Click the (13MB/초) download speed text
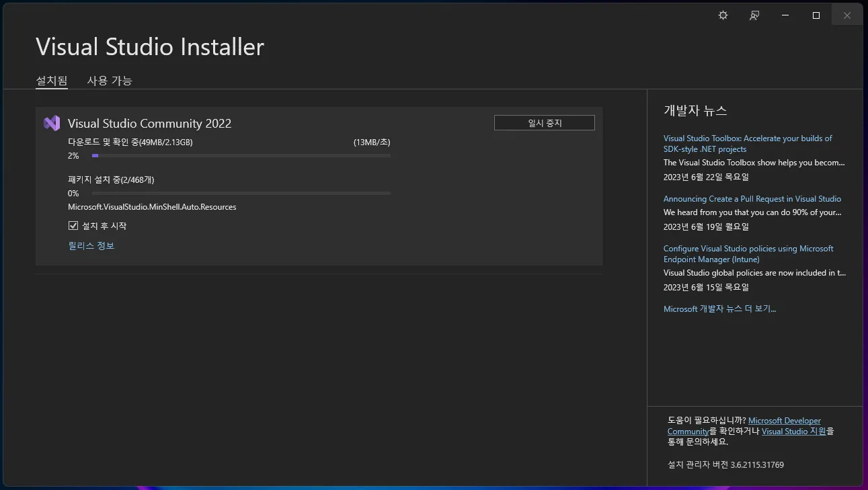 [x=372, y=142]
